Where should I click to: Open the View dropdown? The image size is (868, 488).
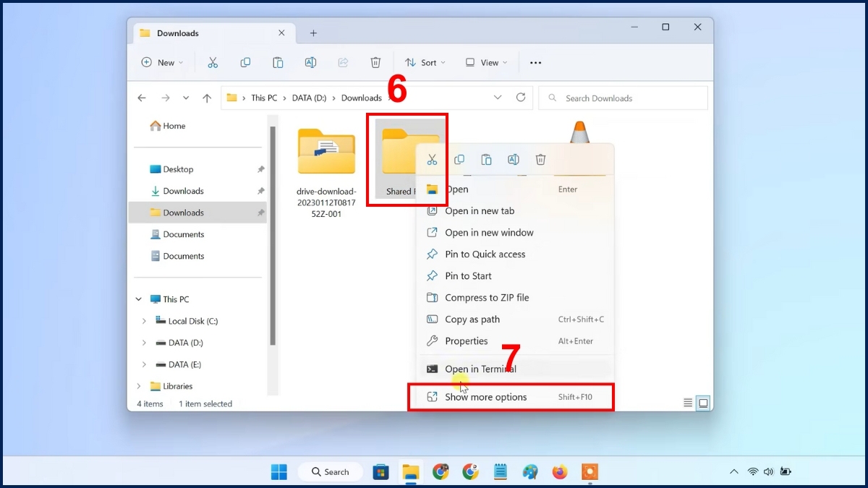click(485, 62)
